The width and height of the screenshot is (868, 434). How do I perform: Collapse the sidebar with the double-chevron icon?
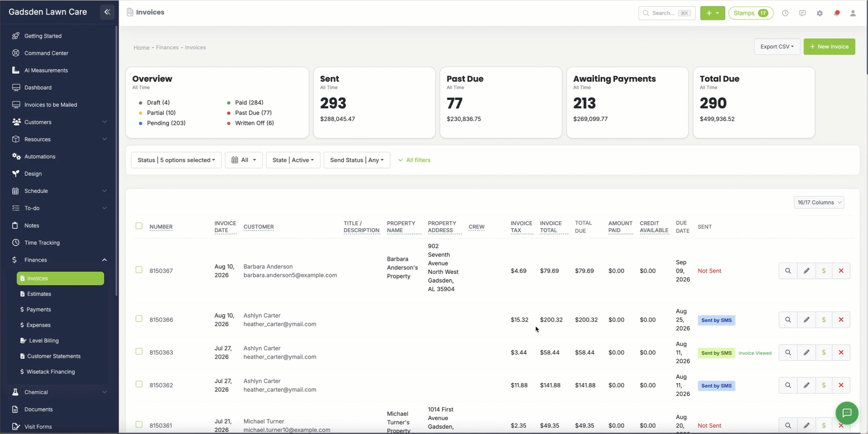[107, 12]
